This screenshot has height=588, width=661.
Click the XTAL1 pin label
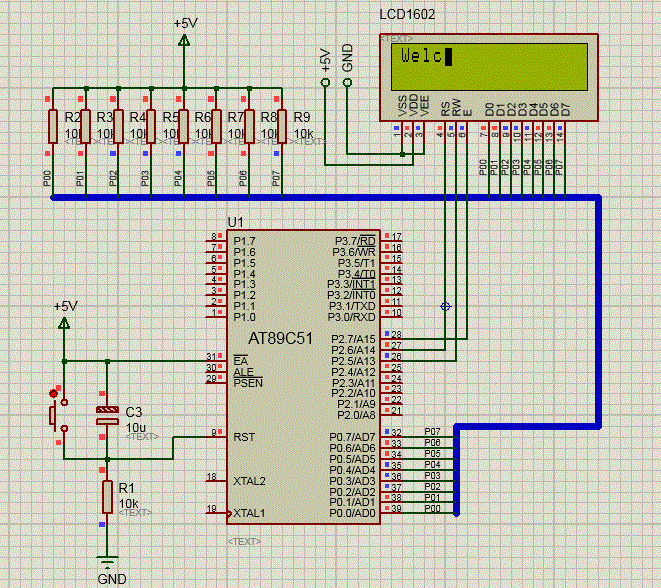click(249, 513)
